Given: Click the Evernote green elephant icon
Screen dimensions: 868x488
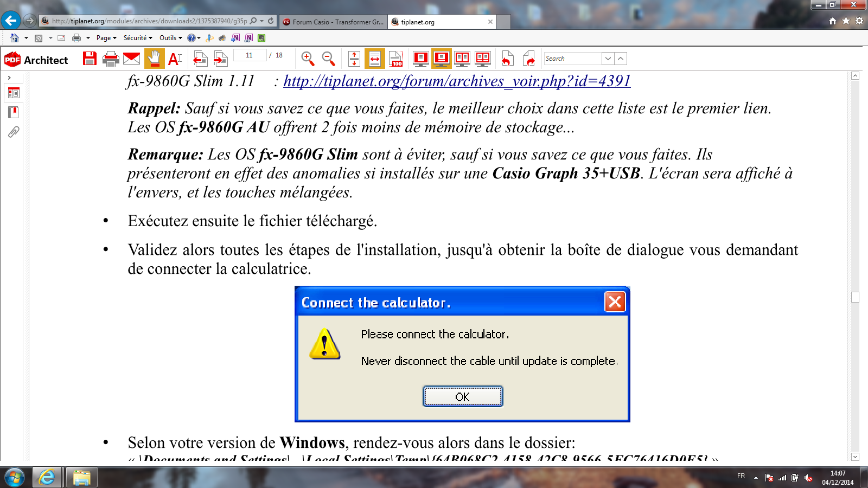Looking at the screenshot, I should [x=261, y=38].
